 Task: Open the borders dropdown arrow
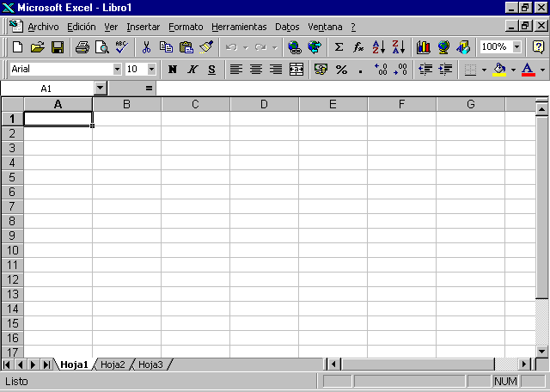tap(484, 70)
